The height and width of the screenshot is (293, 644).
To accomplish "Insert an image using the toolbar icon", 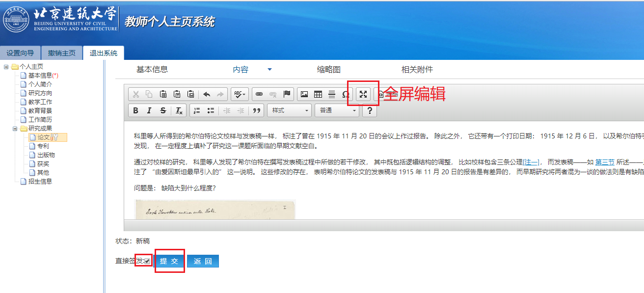I will [x=304, y=94].
